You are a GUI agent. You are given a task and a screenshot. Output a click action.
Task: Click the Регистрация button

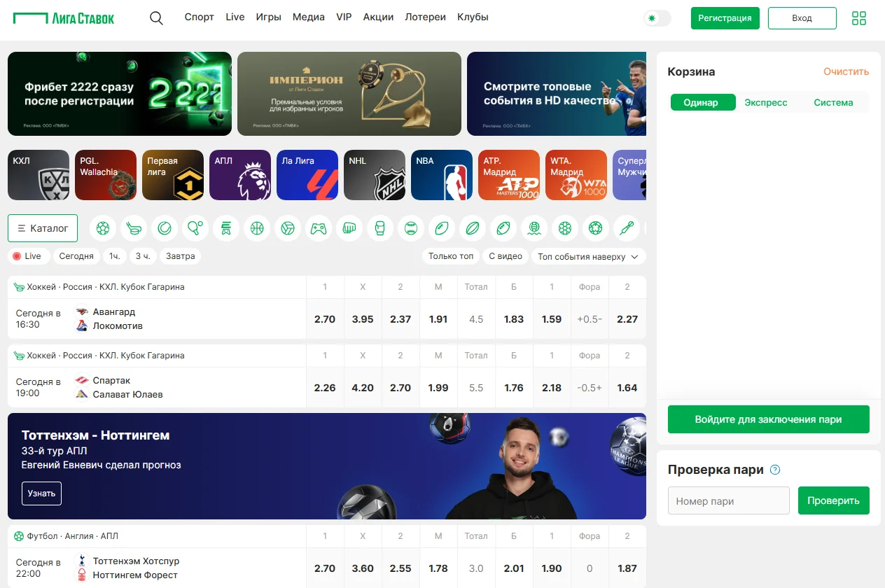point(725,18)
